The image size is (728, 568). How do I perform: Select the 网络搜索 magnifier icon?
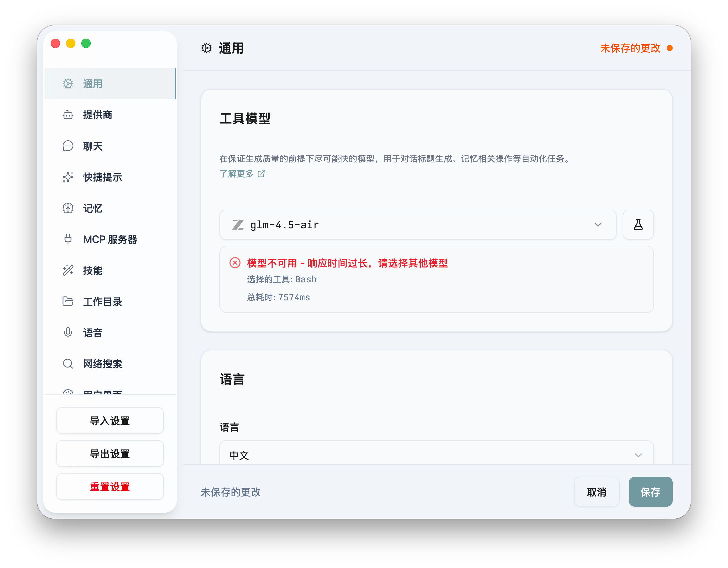point(68,364)
